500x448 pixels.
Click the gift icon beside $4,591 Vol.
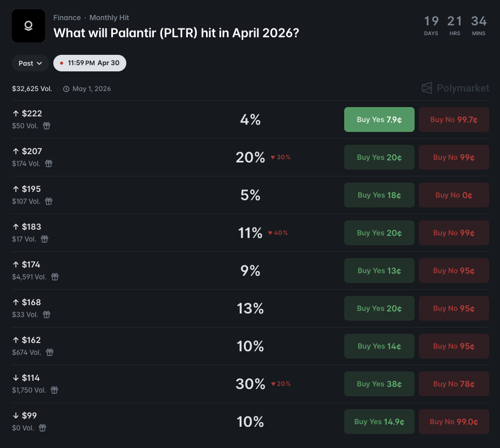pos(55,277)
